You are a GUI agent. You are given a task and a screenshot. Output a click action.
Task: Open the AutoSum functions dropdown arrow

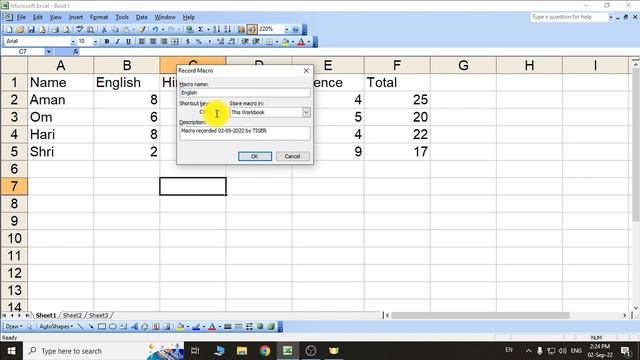click(208, 29)
